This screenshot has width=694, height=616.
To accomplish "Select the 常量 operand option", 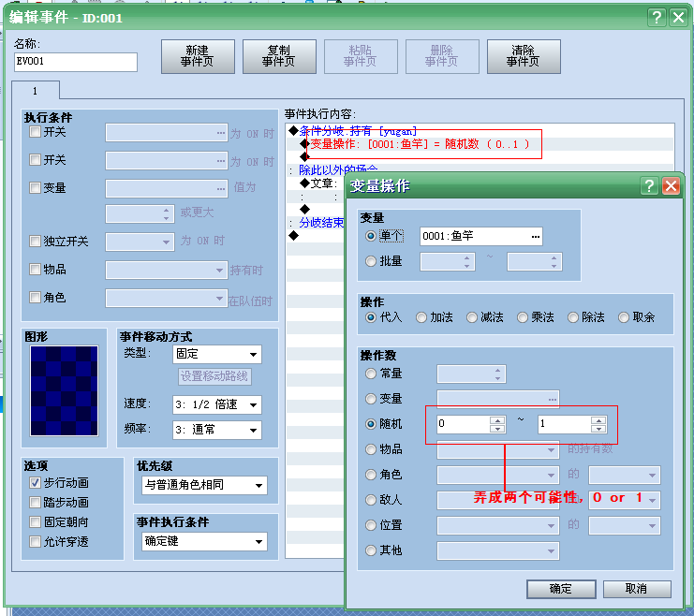I will pyautogui.click(x=371, y=374).
